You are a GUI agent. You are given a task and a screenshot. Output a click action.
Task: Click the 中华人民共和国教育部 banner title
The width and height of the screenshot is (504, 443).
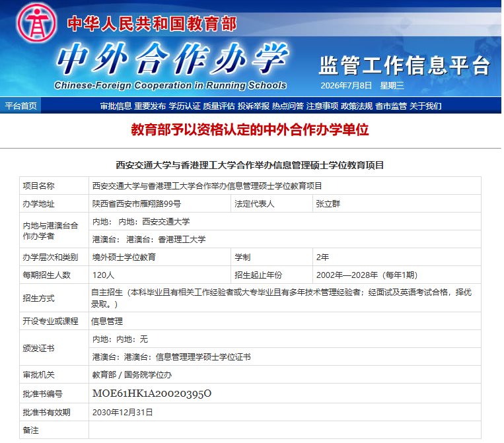click(x=152, y=24)
